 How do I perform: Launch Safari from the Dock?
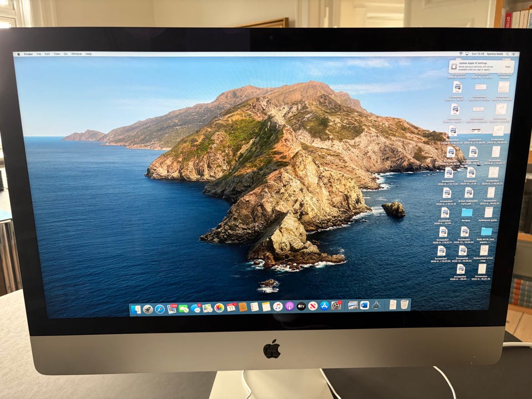click(160, 309)
